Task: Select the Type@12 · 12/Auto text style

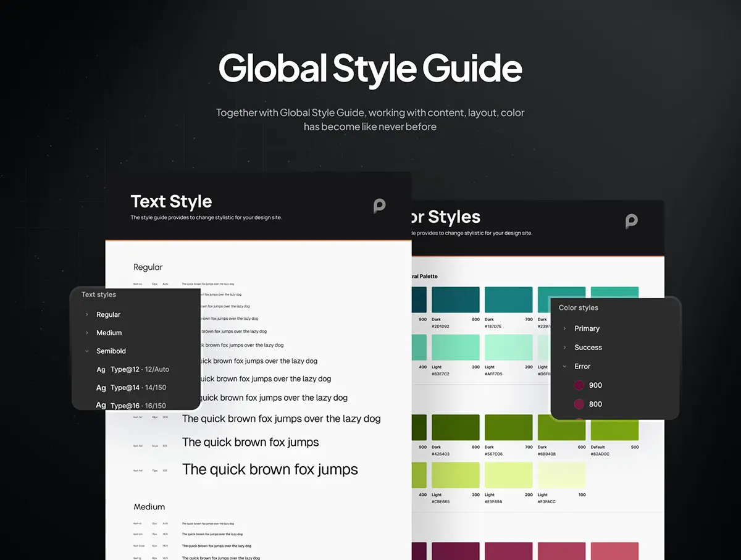Action: (x=140, y=369)
